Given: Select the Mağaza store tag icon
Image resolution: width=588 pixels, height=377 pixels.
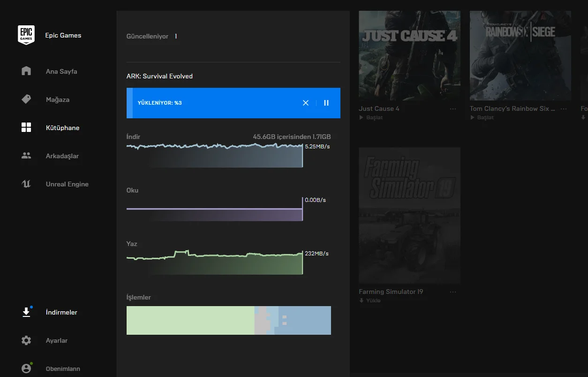Looking at the screenshot, I should click(26, 100).
